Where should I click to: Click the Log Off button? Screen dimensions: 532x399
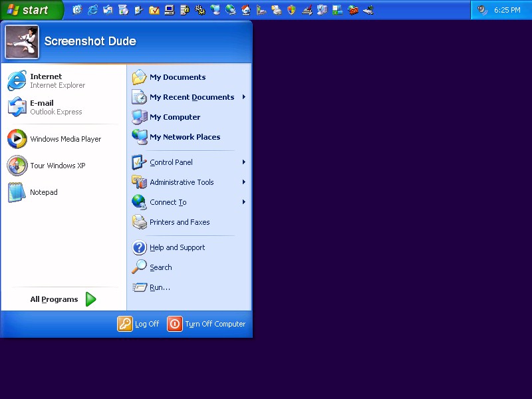click(139, 324)
